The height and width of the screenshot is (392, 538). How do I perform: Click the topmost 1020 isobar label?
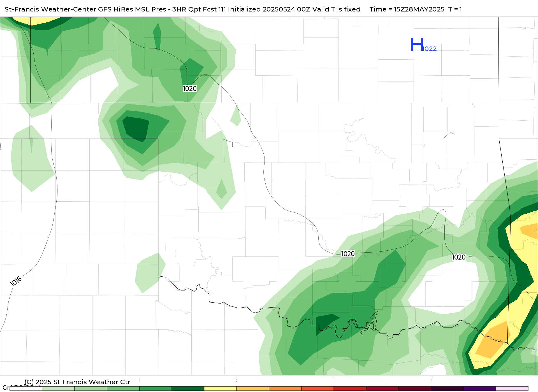pos(190,88)
